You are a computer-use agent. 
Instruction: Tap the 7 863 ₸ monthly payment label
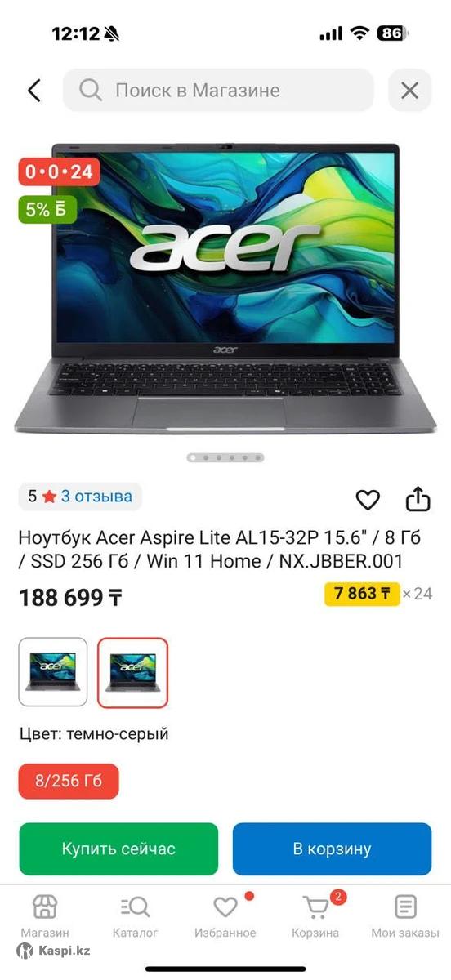pyautogui.click(x=362, y=593)
